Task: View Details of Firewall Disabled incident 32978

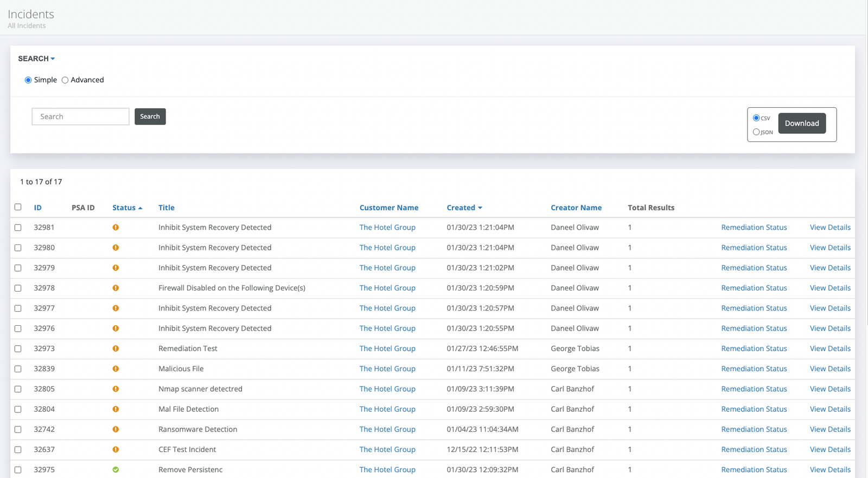Action: click(x=830, y=288)
